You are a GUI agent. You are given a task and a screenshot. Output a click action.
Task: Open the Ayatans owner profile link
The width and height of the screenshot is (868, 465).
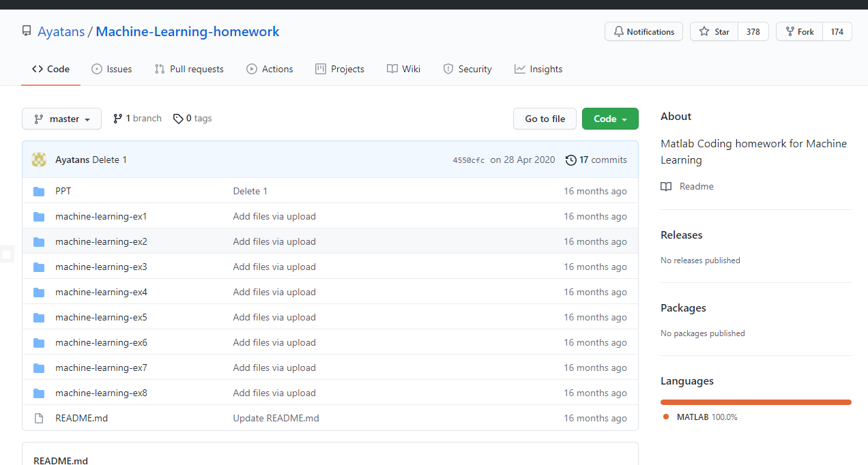(x=61, y=31)
